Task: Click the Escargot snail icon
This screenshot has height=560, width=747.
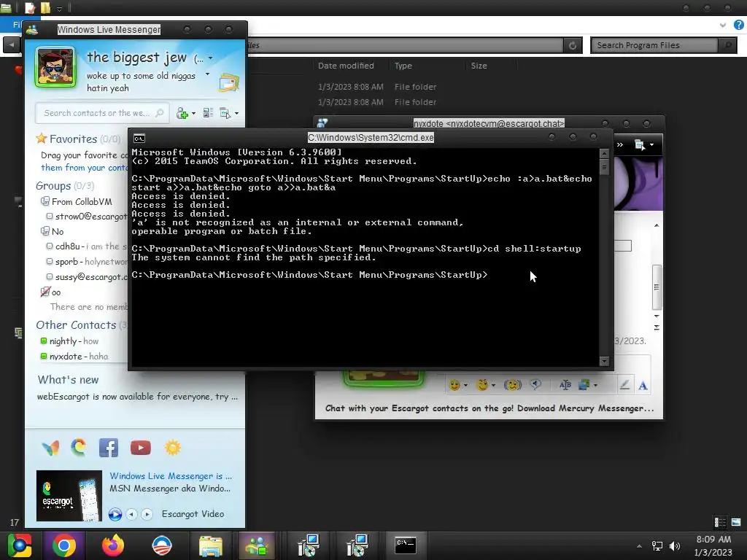Action: point(79,448)
